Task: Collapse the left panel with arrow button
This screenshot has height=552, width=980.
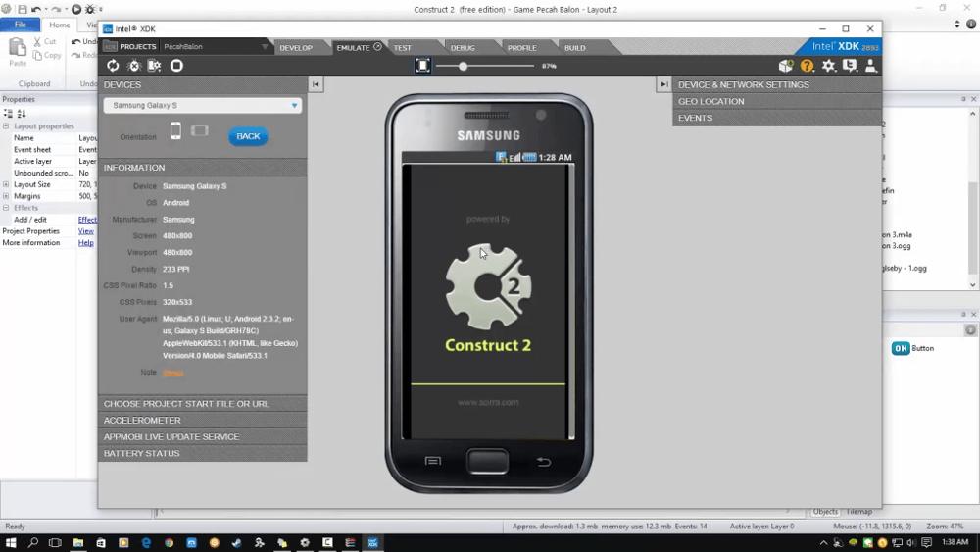Action: (x=316, y=84)
